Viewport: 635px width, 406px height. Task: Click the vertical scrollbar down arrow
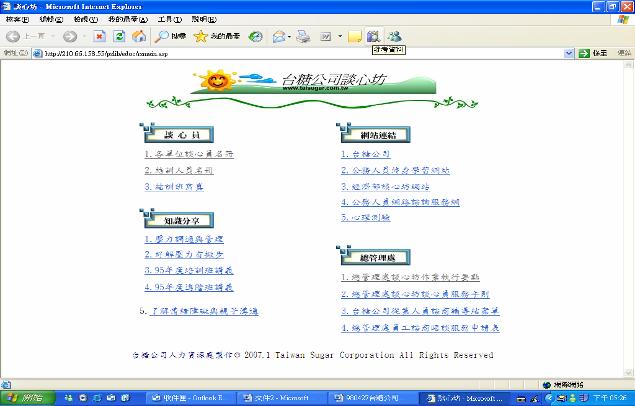[x=629, y=372]
